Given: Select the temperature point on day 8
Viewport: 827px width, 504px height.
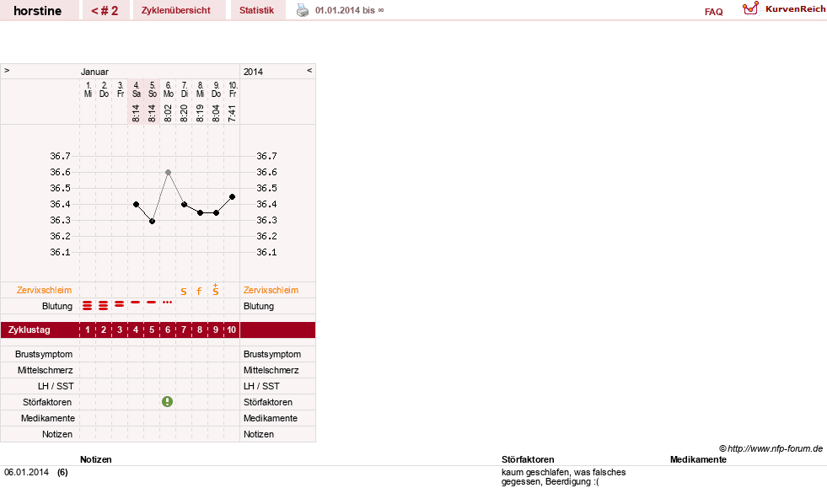Looking at the screenshot, I should point(200,213).
